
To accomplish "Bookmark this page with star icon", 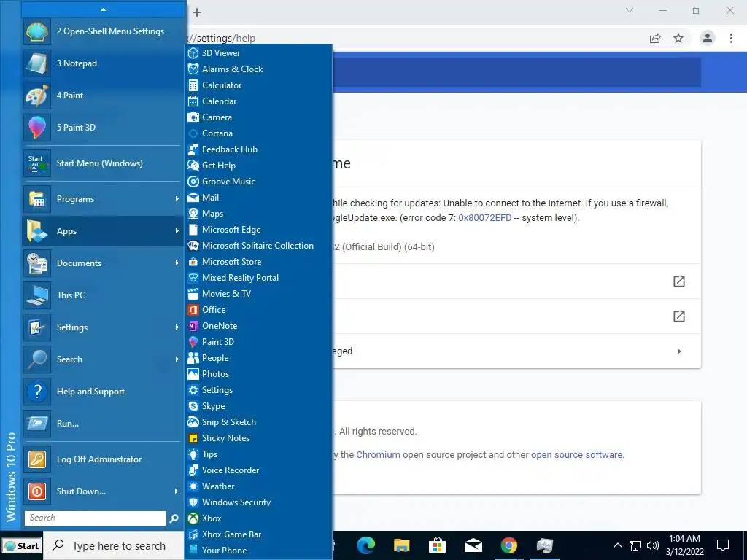I will tap(678, 38).
